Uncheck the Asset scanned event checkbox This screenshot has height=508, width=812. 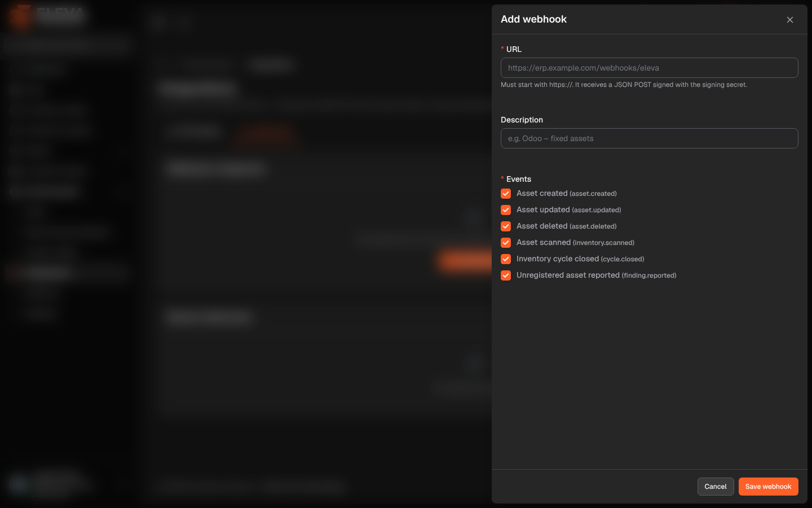[506, 243]
